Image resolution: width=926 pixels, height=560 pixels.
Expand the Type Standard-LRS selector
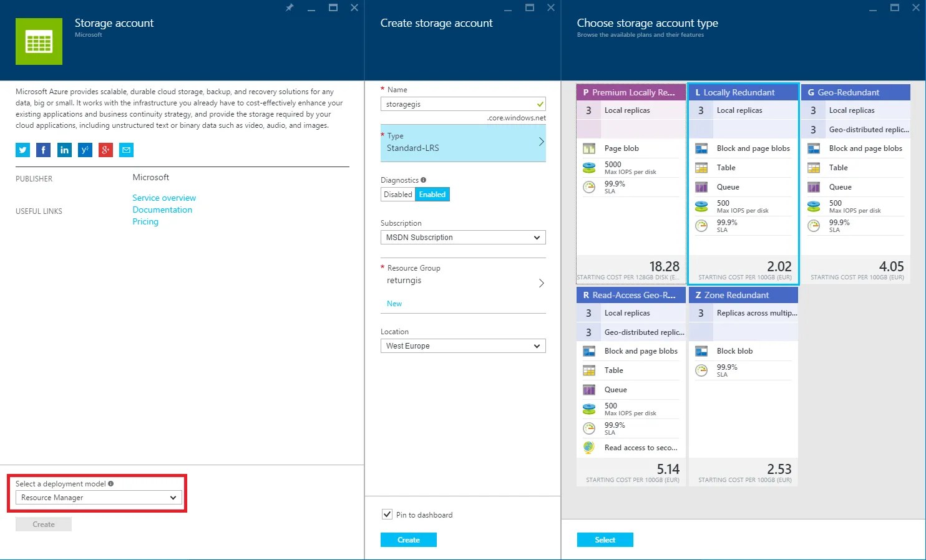(463, 143)
